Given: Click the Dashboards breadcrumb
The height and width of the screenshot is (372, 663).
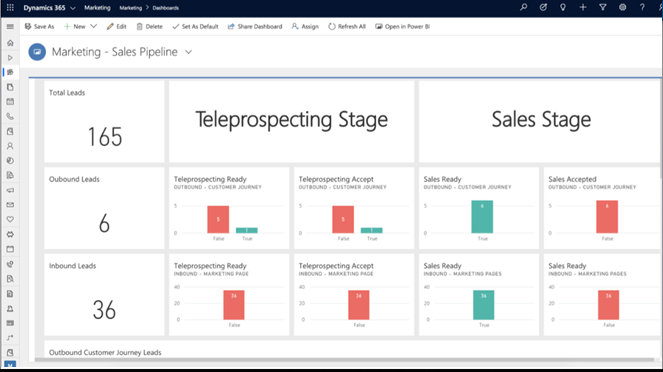Looking at the screenshot, I should pyautogui.click(x=166, y=8).
